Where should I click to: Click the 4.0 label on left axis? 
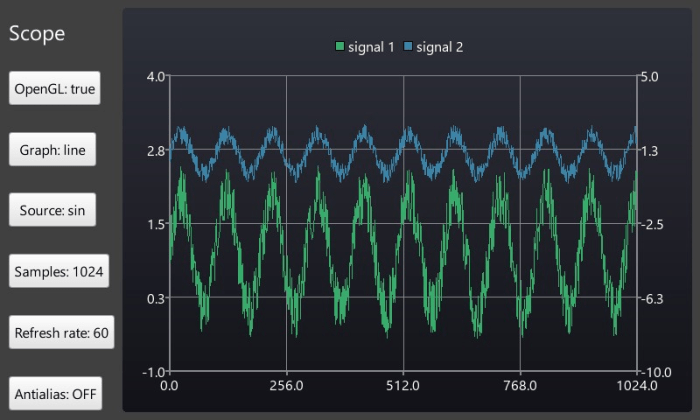click(x=155, y=77)
